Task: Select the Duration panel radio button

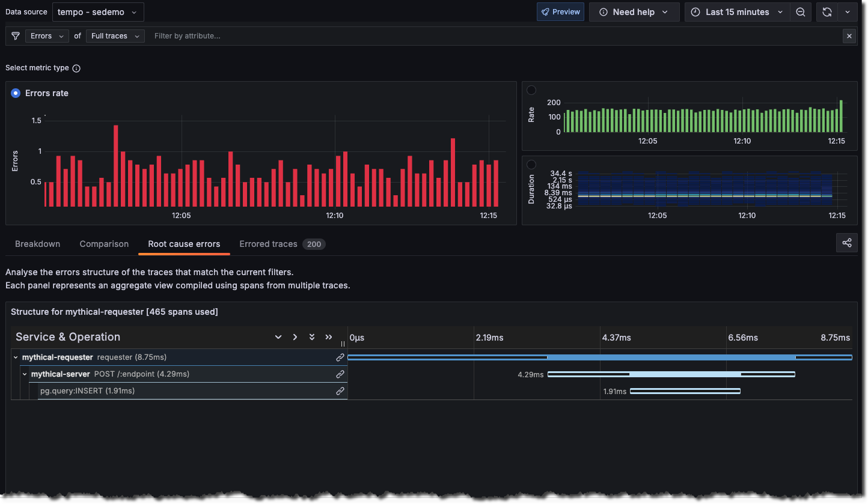Action: 531,163
